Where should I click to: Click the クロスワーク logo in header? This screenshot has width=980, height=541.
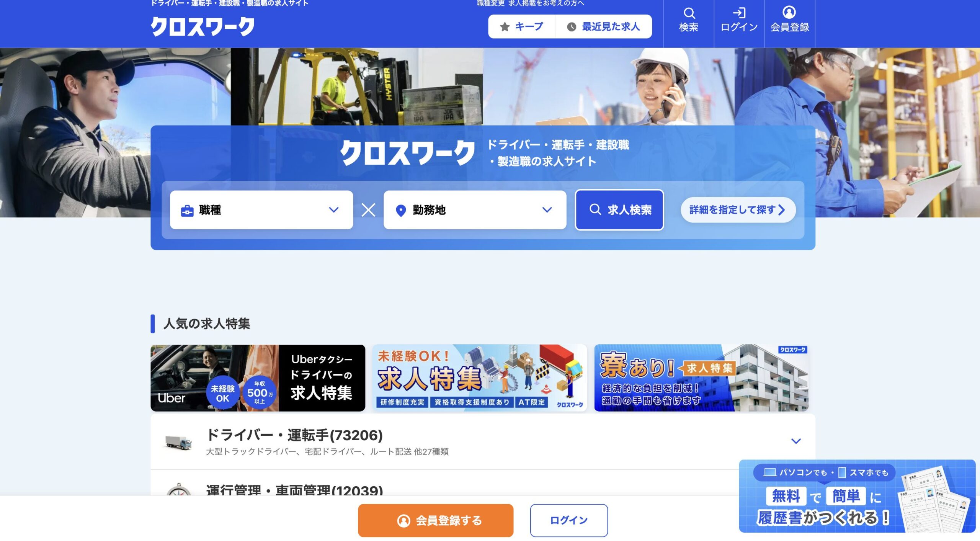pyautogui.click(x=203, y=26)
